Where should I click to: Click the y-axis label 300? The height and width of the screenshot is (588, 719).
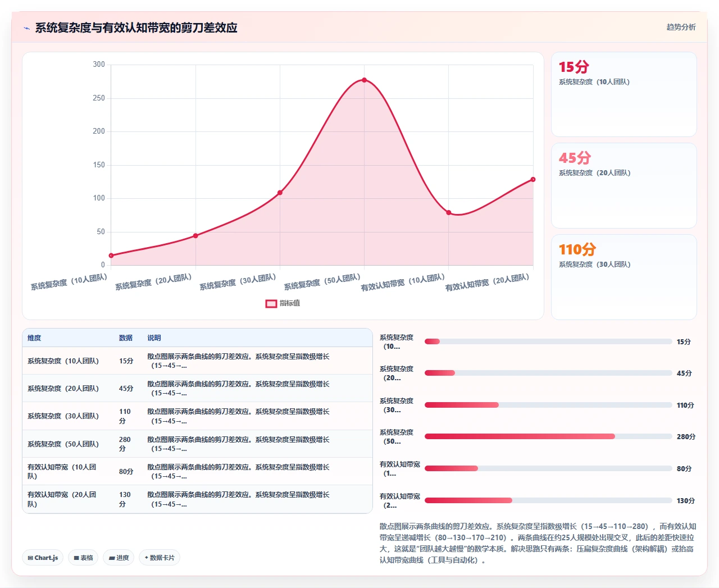99,65
